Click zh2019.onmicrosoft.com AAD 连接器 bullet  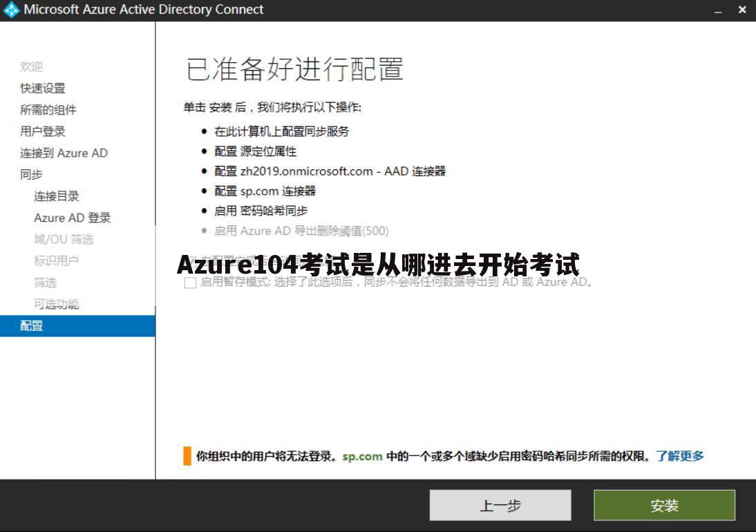(x=330, y=171)
